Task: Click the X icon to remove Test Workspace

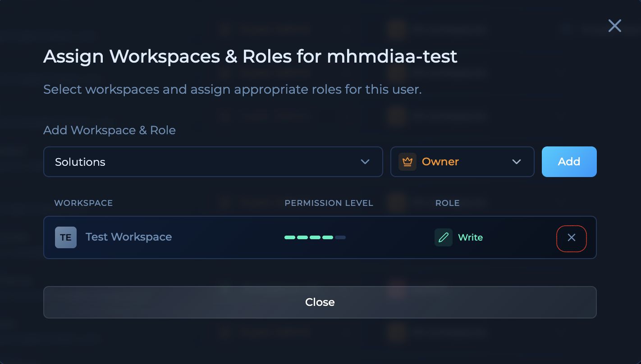Action: pos(572,238)
